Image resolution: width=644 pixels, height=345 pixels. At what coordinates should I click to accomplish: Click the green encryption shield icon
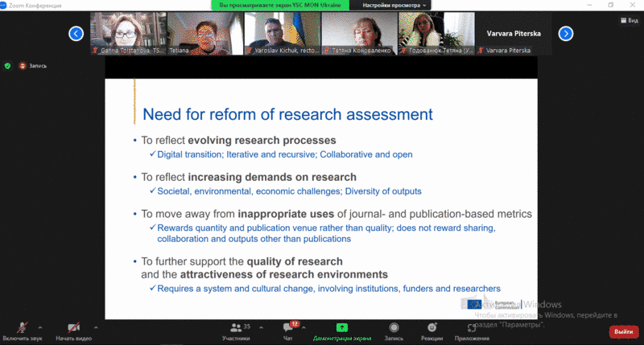pyautogui.click(x=9, y=66)
